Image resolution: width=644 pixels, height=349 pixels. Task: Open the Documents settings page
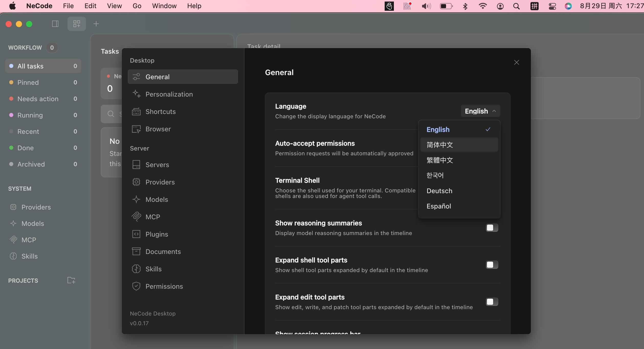(183, 251)
